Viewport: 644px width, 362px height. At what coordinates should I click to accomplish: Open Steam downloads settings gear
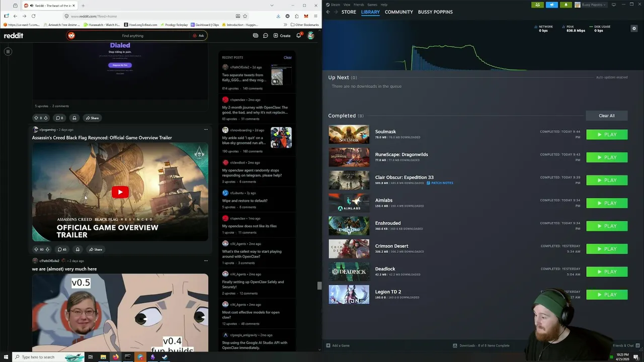click(x=634, y=29)
